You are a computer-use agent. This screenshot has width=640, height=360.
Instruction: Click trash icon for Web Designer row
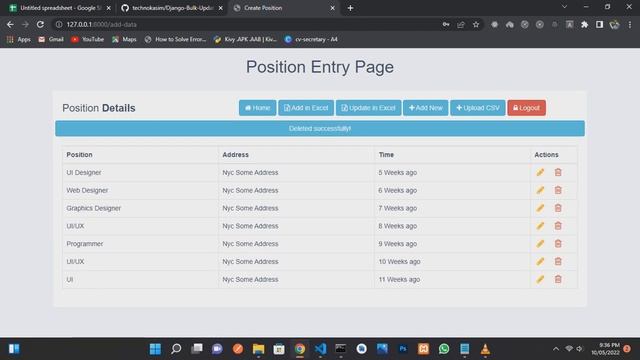click(x=558, y=190)
